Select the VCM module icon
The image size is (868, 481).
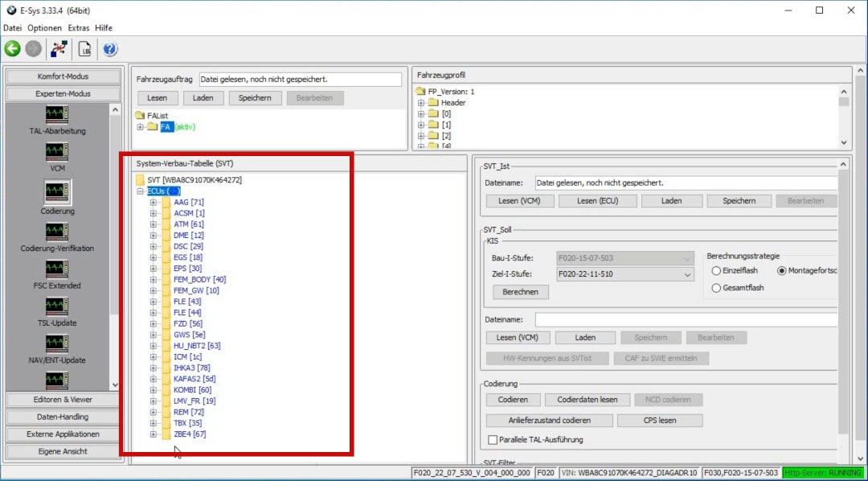[x=57, y=151]
